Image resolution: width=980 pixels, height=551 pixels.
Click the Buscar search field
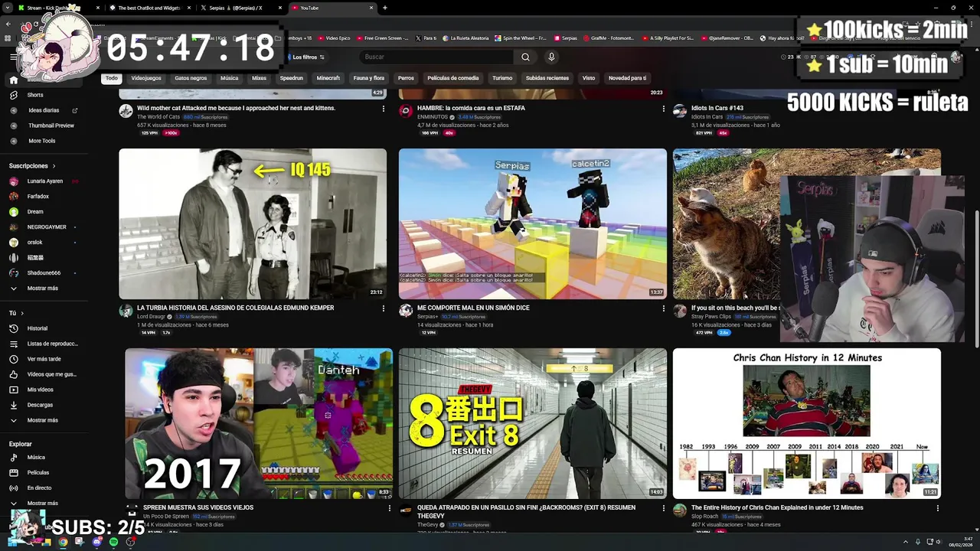pyautogui.click(x=436, y=57)
